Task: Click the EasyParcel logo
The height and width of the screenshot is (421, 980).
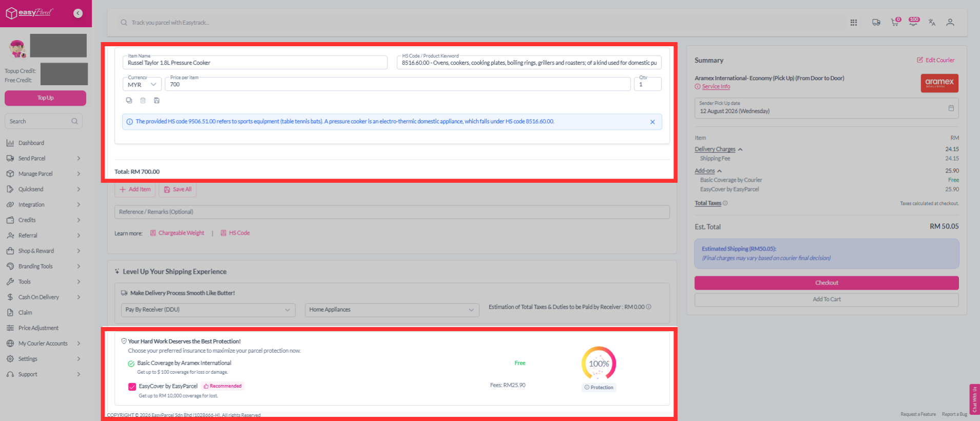Action: (x=29, y=13)
